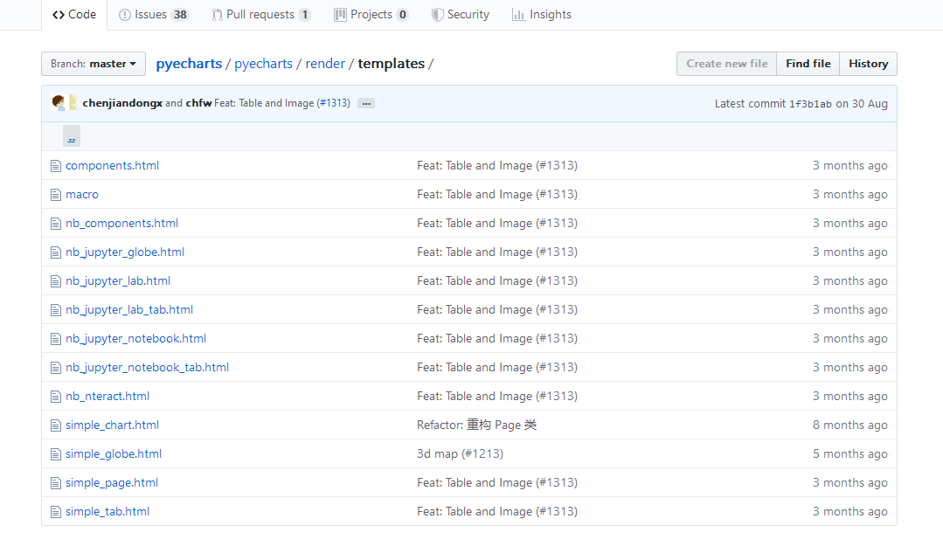Open the Insights tab

point(541,15)
